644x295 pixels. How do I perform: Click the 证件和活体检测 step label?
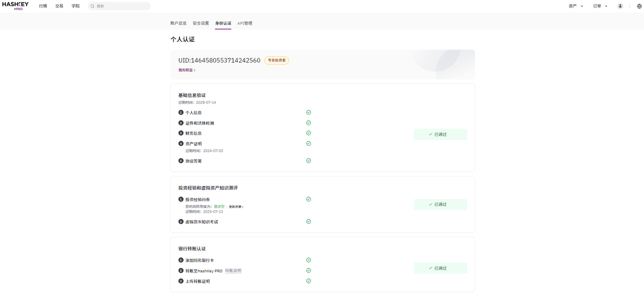[x=200, y=123]
